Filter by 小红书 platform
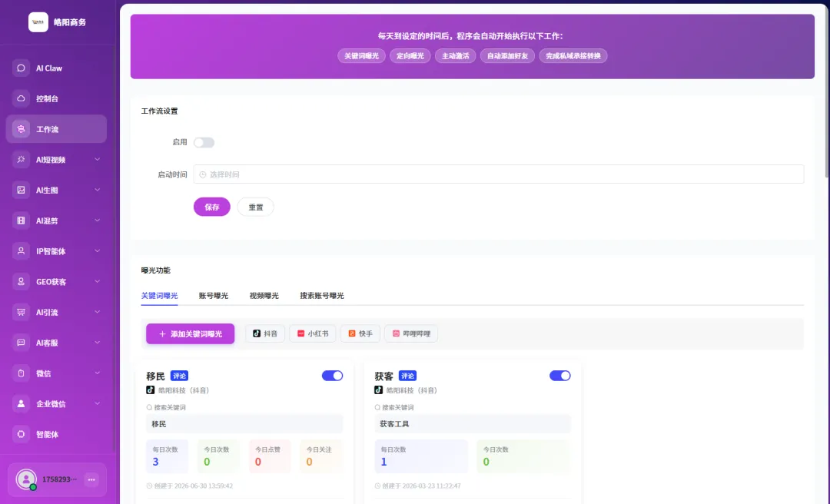 313,333
